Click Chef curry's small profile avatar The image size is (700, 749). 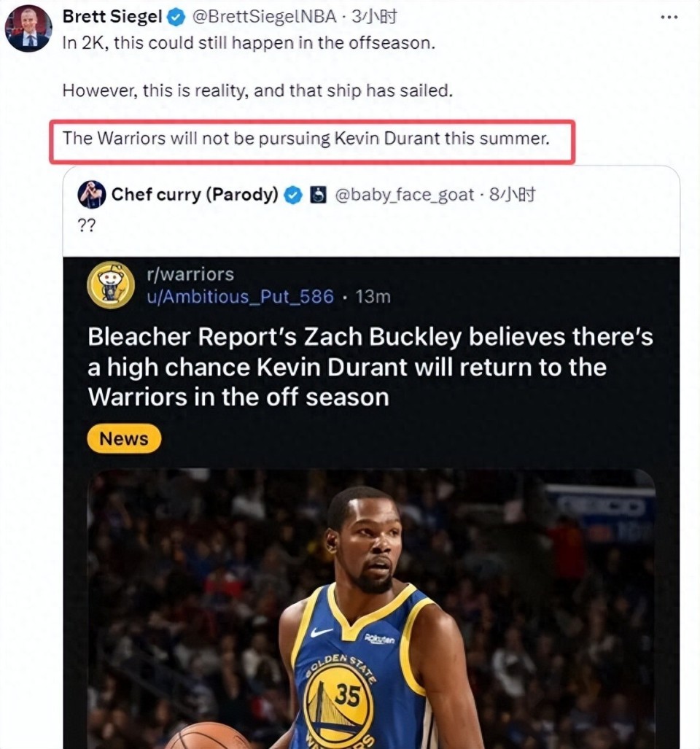(92, 195)
